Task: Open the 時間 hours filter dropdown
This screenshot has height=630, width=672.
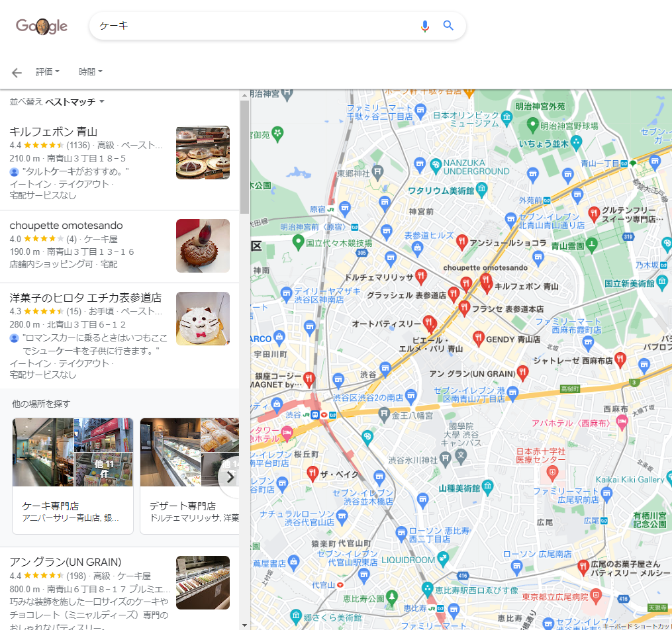Action: click(91, 71)
